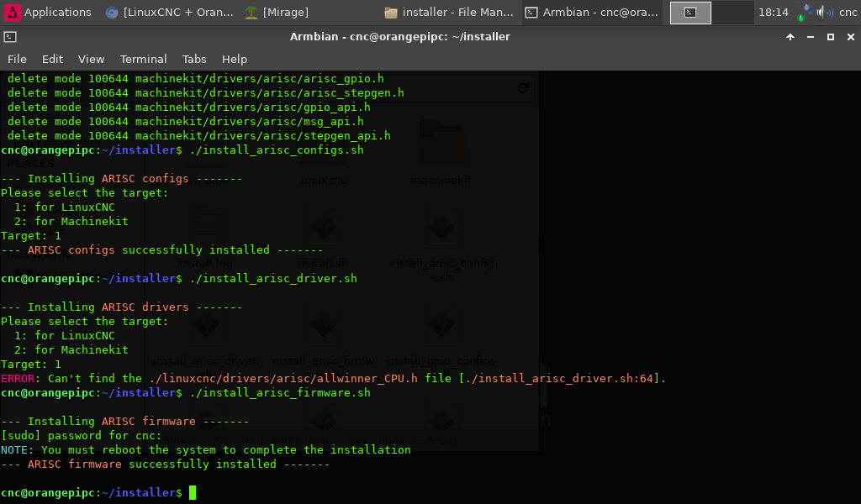
Task: Click 'Installing ARISC drivers' header line
Action: click(x=121, y=307)
